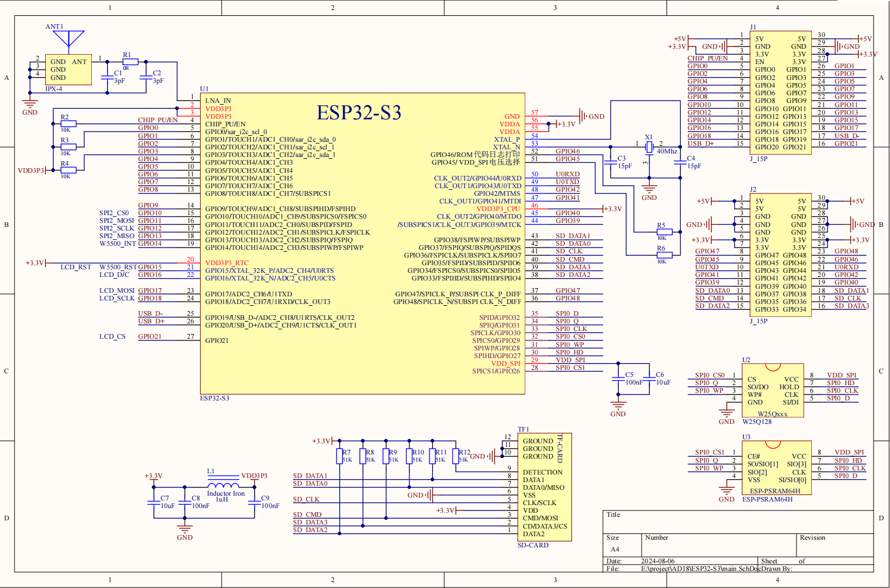890x588 pixels.
Task: Click pull-up resistor R12
Action: click(455, 456)
